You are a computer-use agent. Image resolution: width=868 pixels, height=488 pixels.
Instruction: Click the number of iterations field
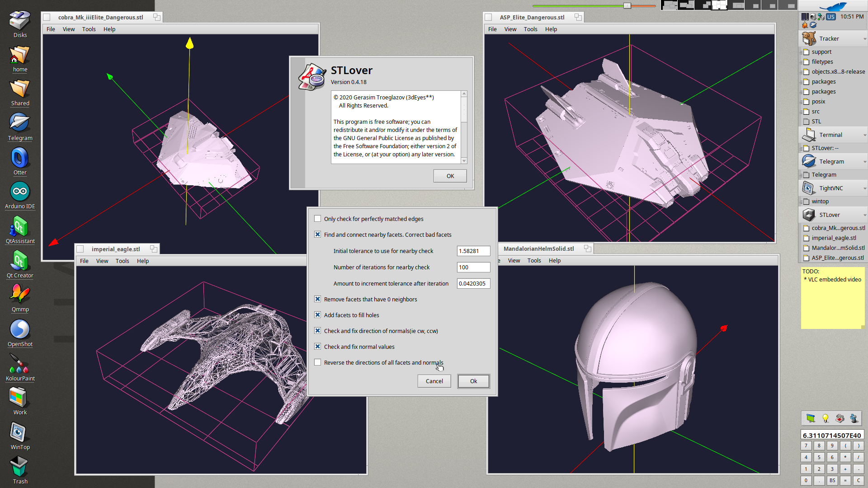click(x=473, y=267)
